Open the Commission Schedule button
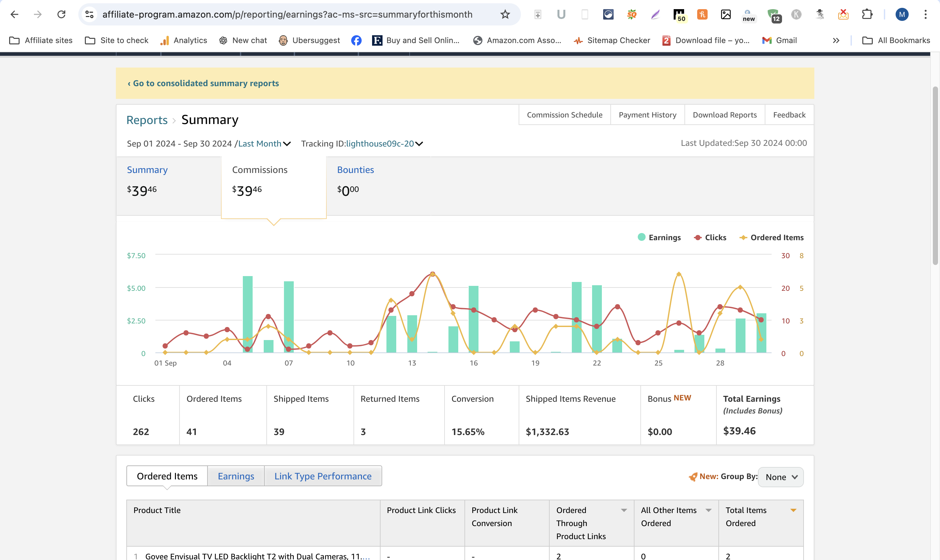 tap(565, 115)
